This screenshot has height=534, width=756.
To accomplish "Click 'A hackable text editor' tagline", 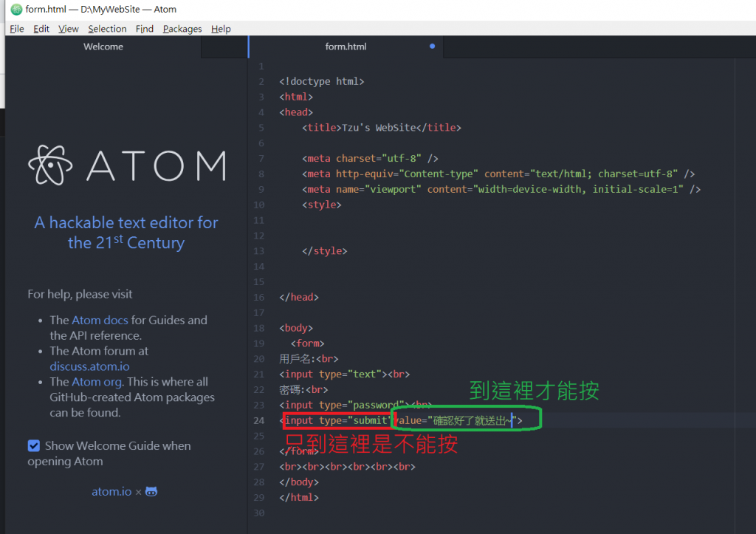I will 126,233.
